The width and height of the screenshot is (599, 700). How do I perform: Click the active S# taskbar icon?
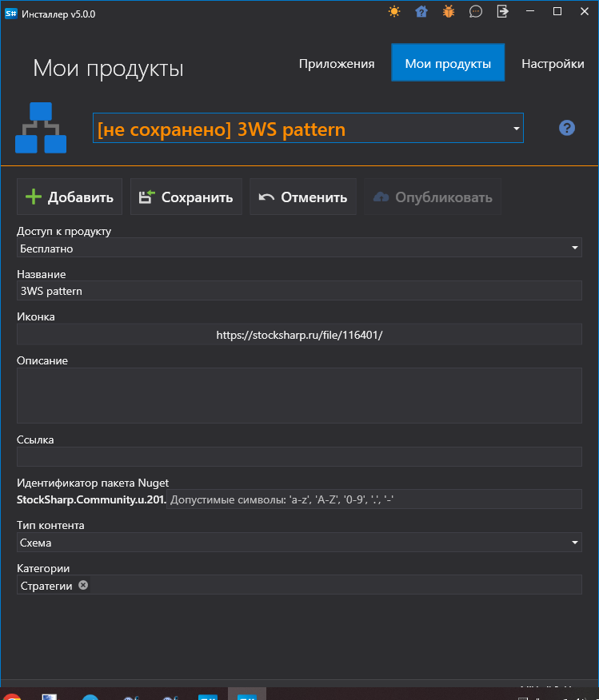tap(247, 694)
